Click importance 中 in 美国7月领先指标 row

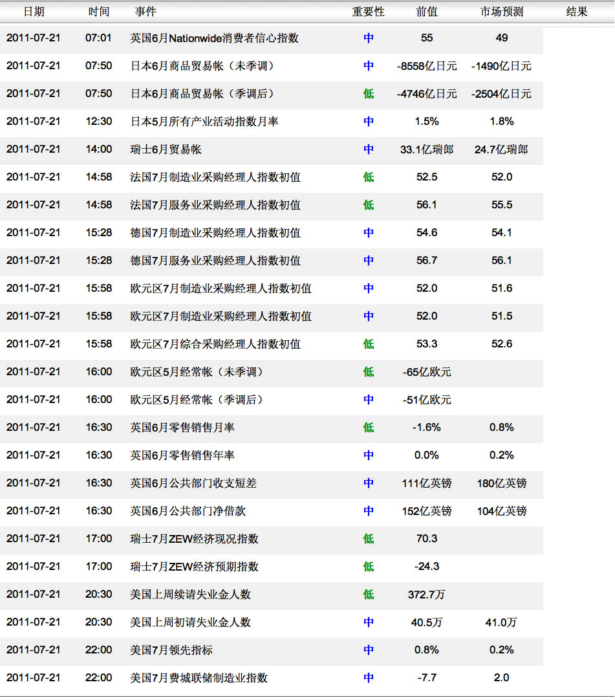click(368, 650)
